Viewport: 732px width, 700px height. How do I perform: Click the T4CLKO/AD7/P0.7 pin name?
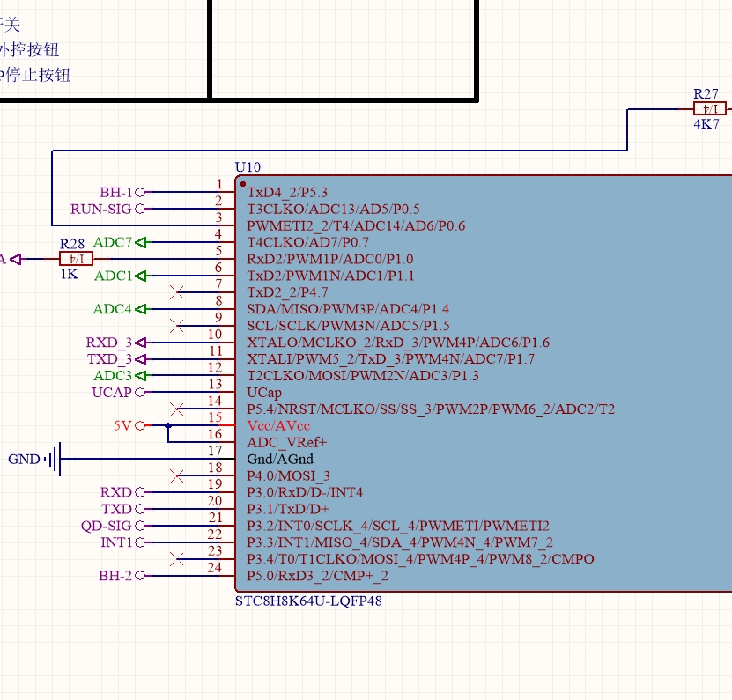pyautogui.click(x=307, y=242)
